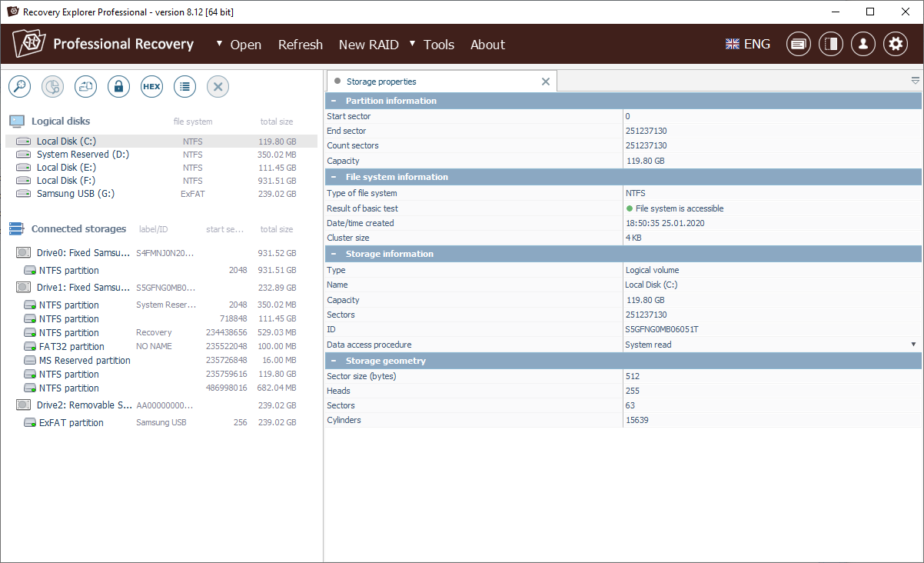Toggle the close storage X toolbar button
Screen dimensions: 924x563
218,86
